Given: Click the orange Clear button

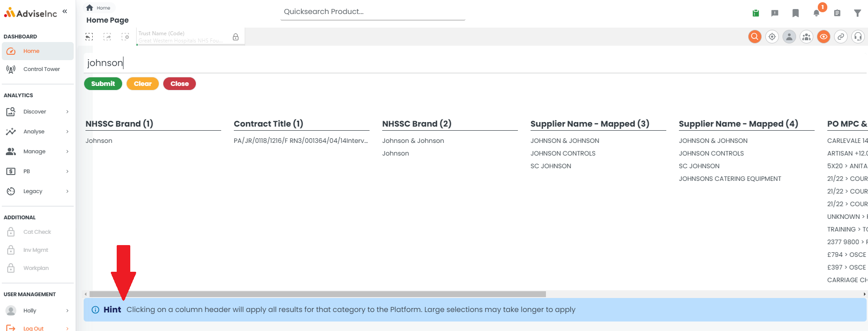Looking at the screenshot, I should point(142,84).
